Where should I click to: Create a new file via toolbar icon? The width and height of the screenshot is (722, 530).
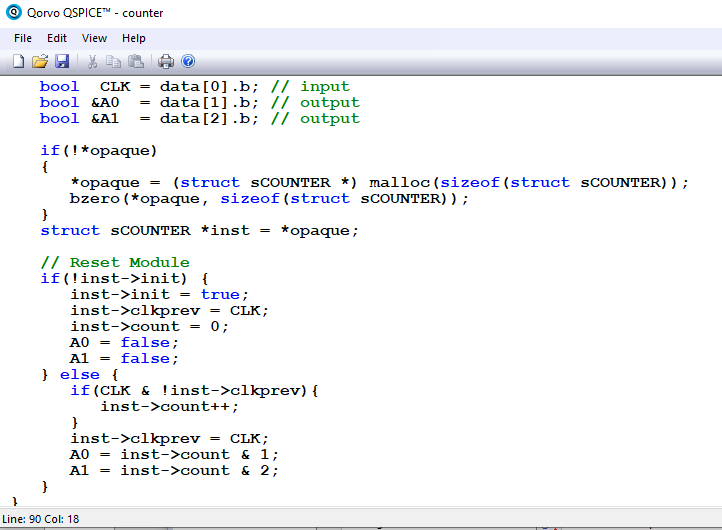pos(18,62)
